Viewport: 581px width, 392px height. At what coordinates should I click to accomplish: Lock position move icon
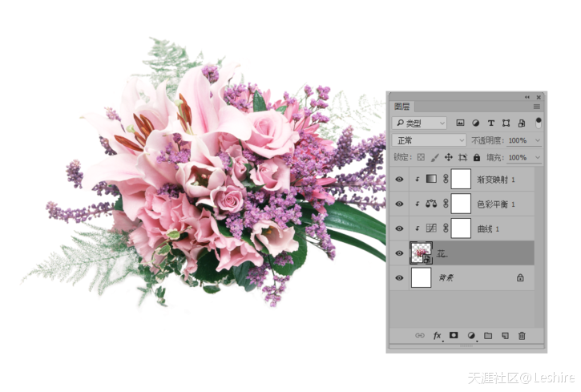[x=448, y=157]
